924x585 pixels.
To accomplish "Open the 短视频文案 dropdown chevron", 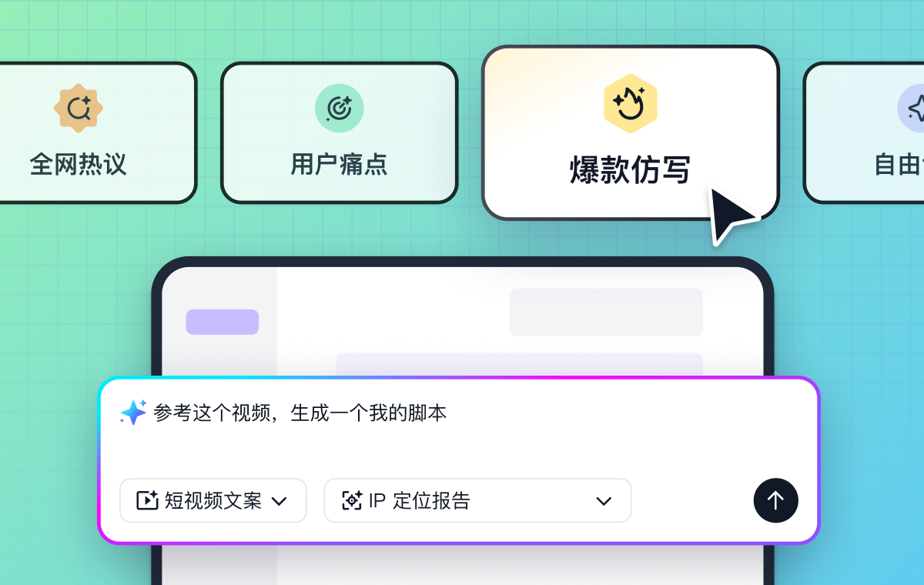I will pyautogui.click(x=280, y=502).
